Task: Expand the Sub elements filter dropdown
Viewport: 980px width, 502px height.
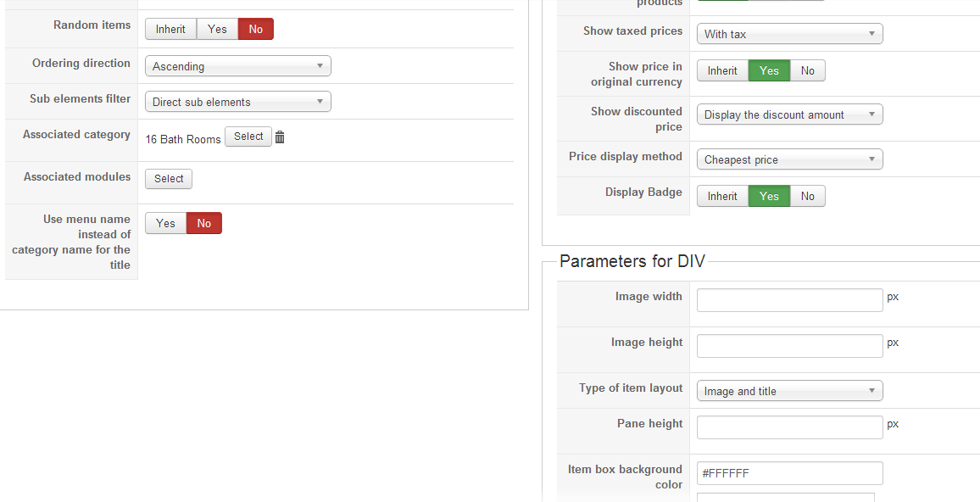Action: pyautogui.click(x=237, y=102)
